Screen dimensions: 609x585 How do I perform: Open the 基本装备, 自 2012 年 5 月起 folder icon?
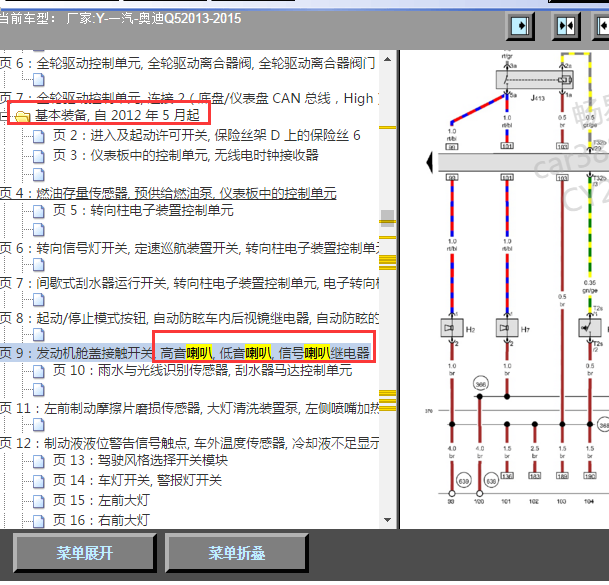[x=23, y=116]
